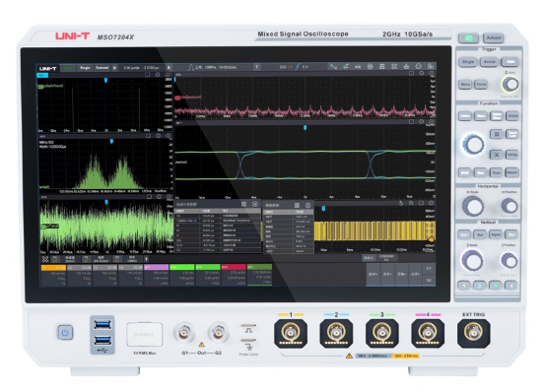Open settings of the right measurement table
544x392 pixels.
point(297,205)
